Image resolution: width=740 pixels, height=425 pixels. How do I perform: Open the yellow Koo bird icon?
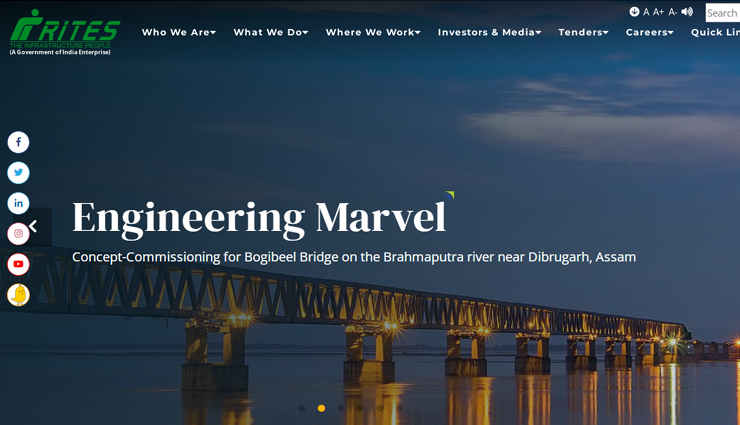pos(18,295)
